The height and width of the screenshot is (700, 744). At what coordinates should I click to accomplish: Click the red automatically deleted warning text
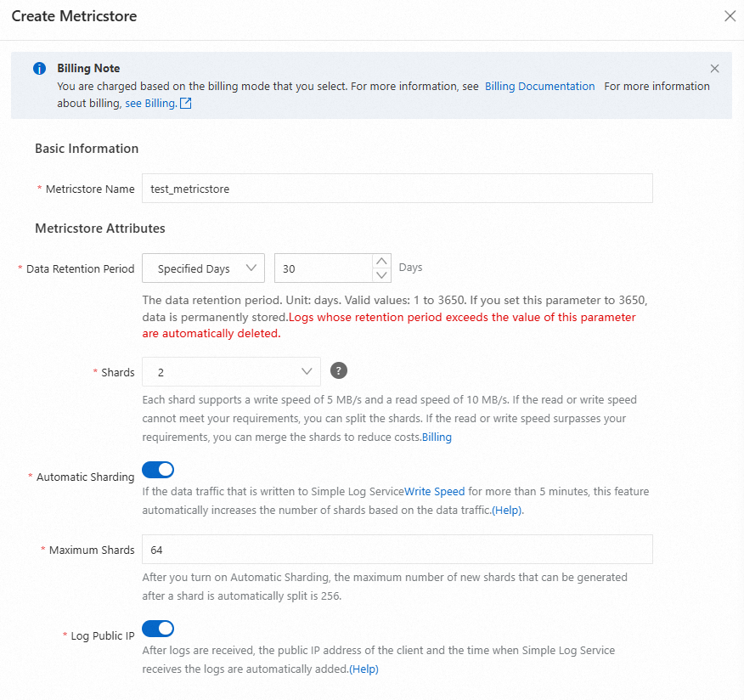[x=389, y=325]
